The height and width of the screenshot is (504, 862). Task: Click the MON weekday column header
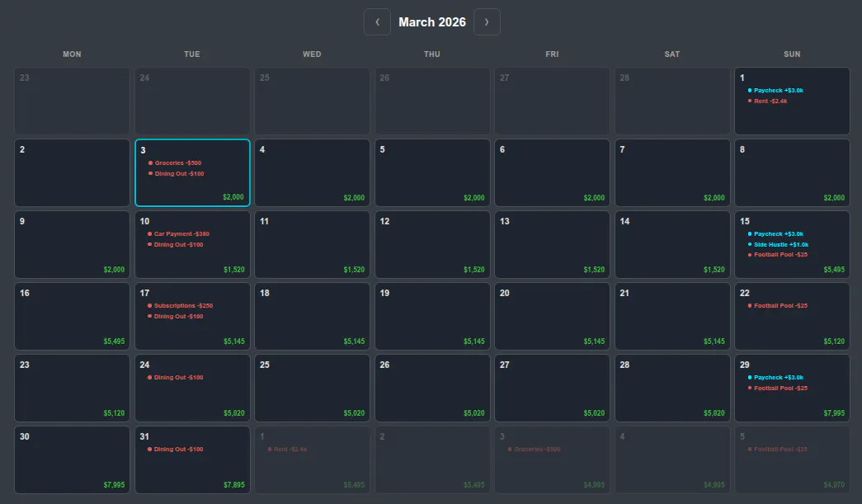click(72, 54)
